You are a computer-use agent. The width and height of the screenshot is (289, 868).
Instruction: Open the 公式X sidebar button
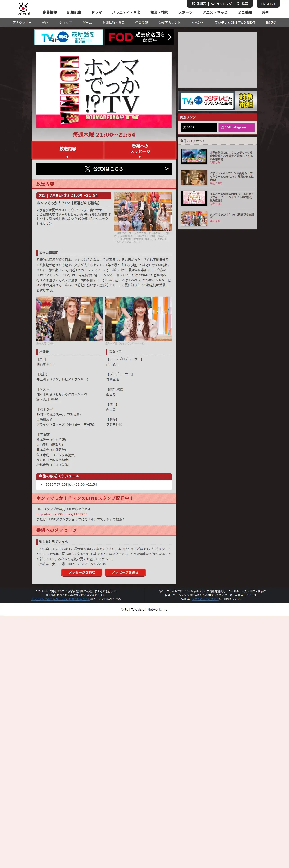click(x=199, y=127)
